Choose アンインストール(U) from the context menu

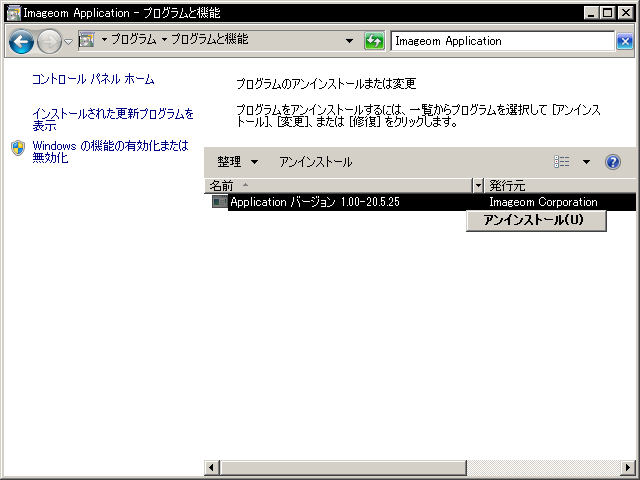click(x=536, y=220)
